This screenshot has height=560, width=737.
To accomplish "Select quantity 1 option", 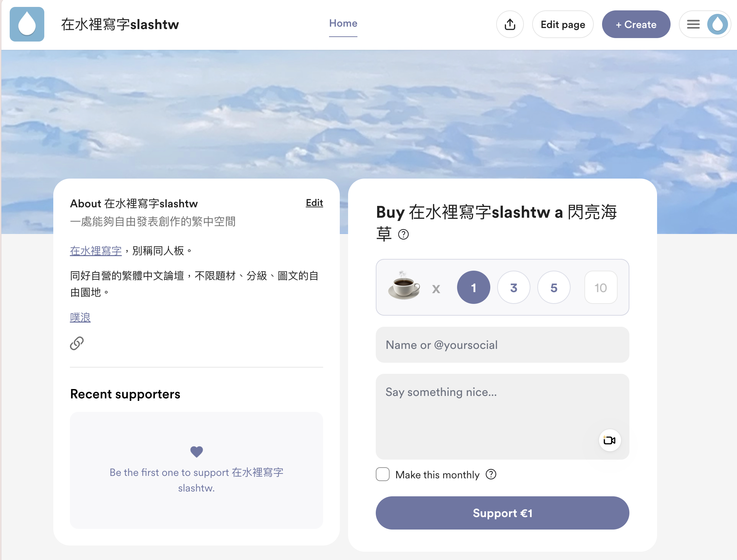I will [474, 287].
